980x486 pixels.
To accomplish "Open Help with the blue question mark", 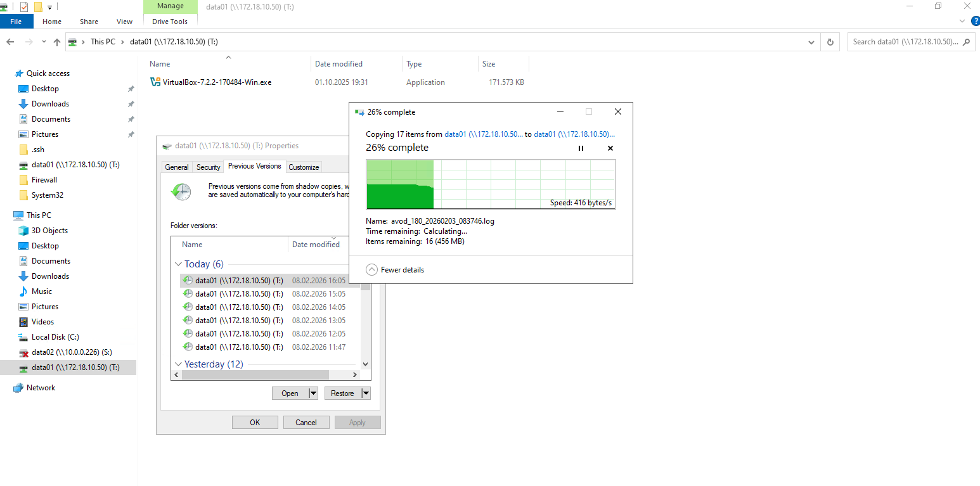I will tap(976, 21).
